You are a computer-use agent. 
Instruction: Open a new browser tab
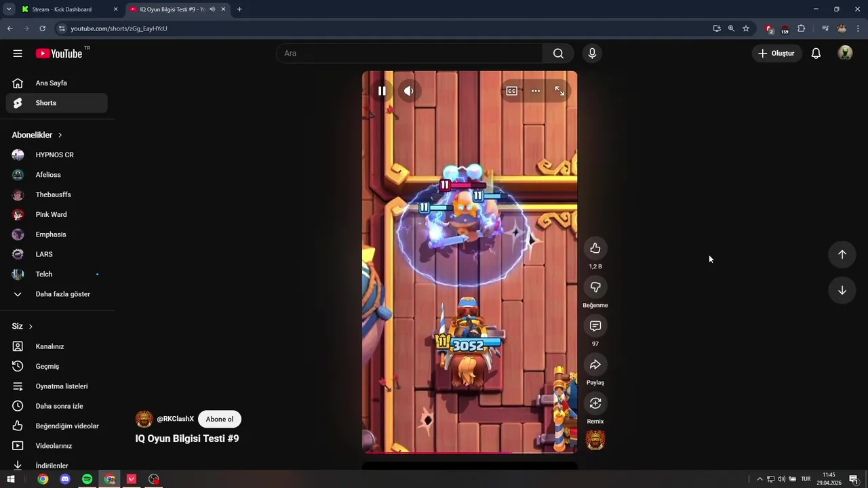pos(239,9)
